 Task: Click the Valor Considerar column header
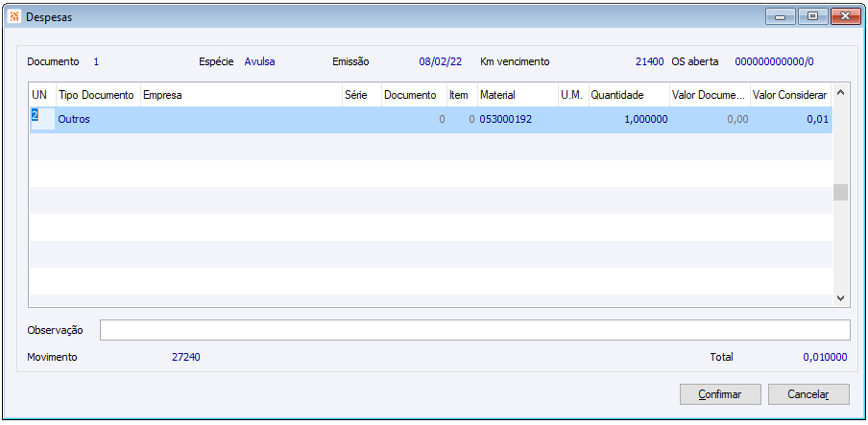[x=791, y=95]
